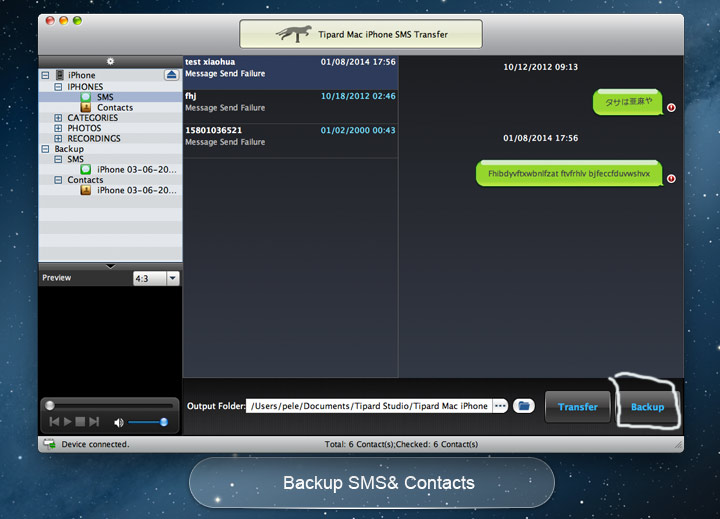
Task: Click the volume speaker icon
Action: click(x=118, y=422)
